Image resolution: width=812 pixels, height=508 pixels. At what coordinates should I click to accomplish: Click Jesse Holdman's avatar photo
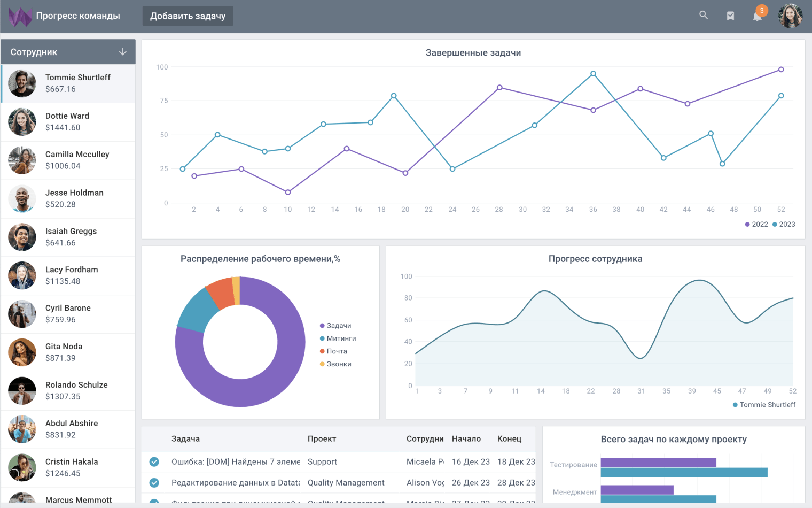pos(22,199)
